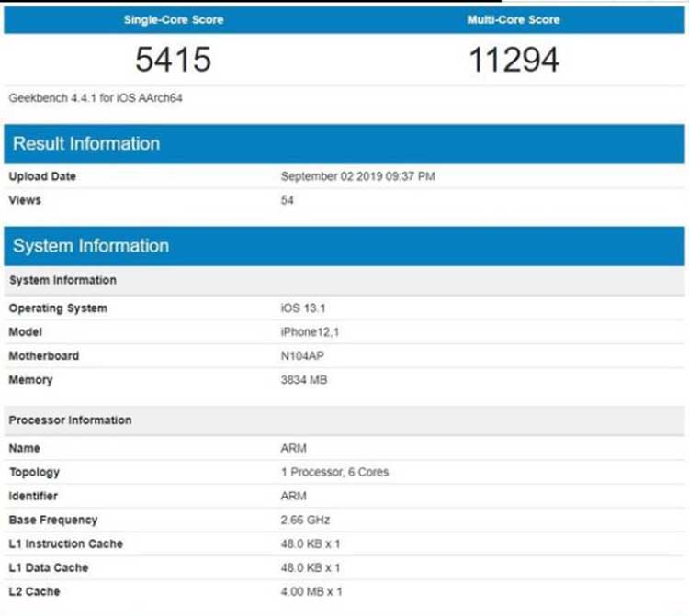Screen dimensions: 689x616
Task: Select the ARM value in the Name row
Action: [x=293, y=448]
